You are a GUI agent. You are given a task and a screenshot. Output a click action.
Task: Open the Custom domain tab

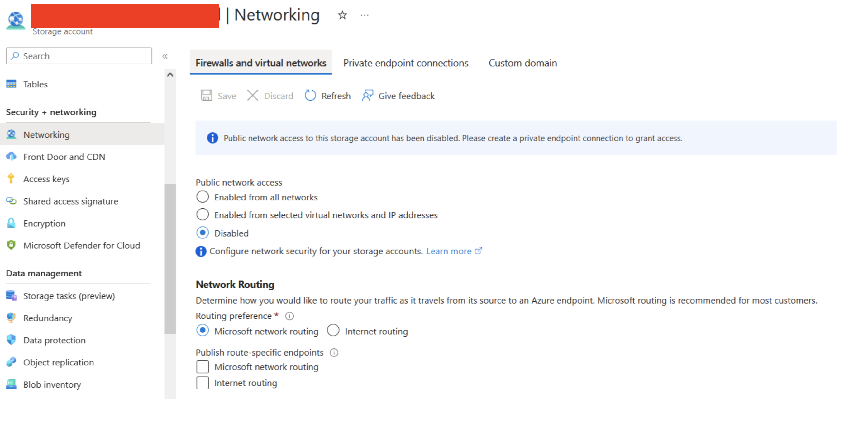[522, 63]
